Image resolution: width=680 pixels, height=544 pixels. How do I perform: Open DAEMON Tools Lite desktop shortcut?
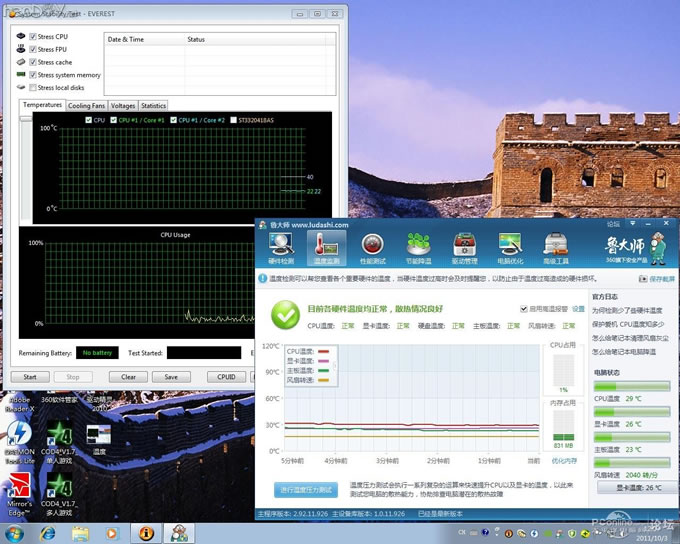pyautogui.click(x=19, y=442)
